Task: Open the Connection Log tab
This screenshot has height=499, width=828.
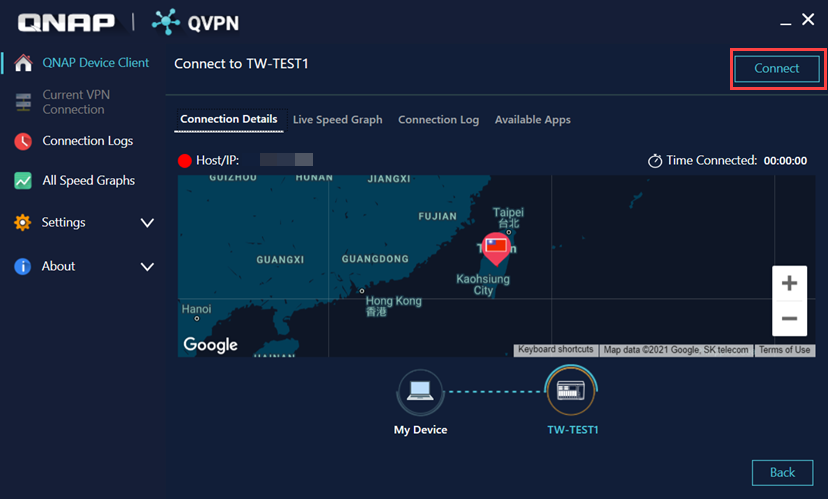Action: coord(438,120)
